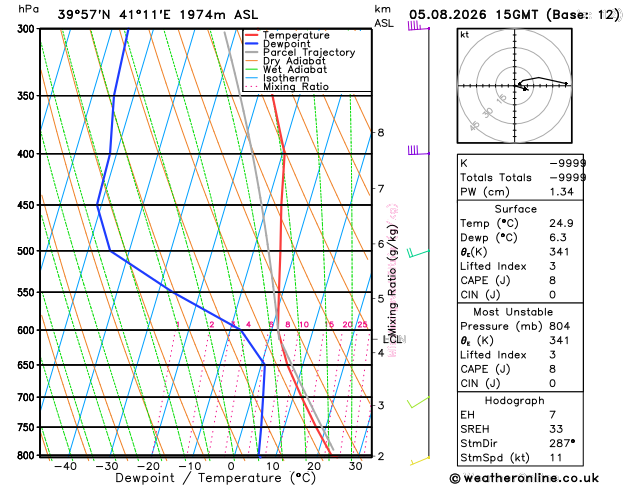Click the '450' pressure level label
629x486 pixels.
click(28, 205)
